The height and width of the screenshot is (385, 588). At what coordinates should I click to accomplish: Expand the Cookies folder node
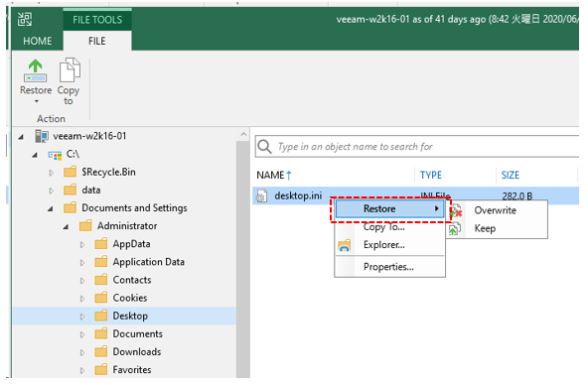pos(82,299)
